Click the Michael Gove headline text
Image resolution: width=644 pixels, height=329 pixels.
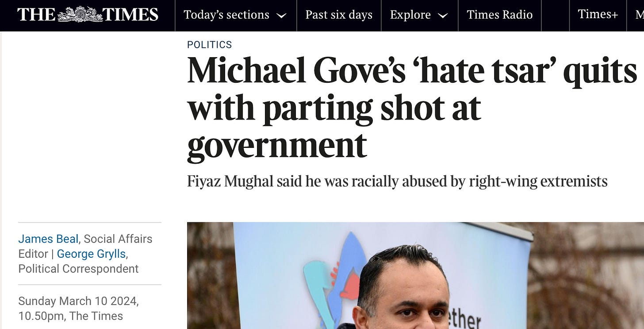coord(412,108)
